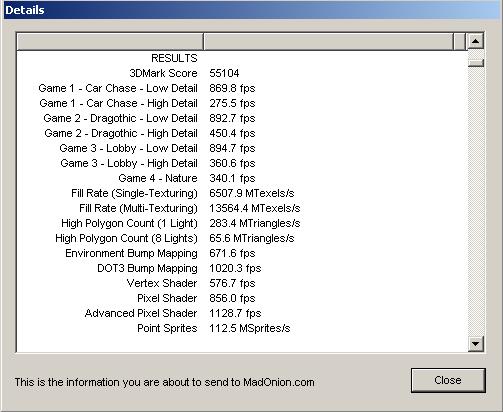
Task: Click the scrollbar up arrow
Action: coord(476,41)
